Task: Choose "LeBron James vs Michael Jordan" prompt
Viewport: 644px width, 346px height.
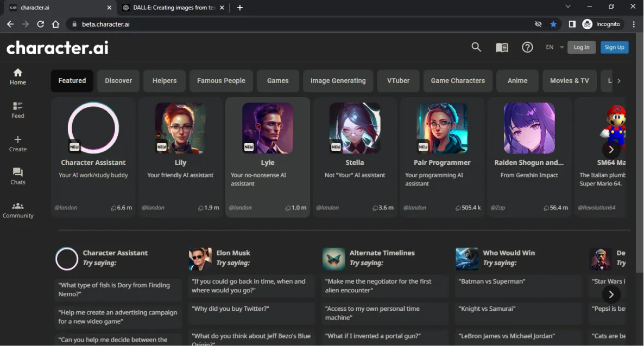Action: pyautogui.click(x=519, y=336)
